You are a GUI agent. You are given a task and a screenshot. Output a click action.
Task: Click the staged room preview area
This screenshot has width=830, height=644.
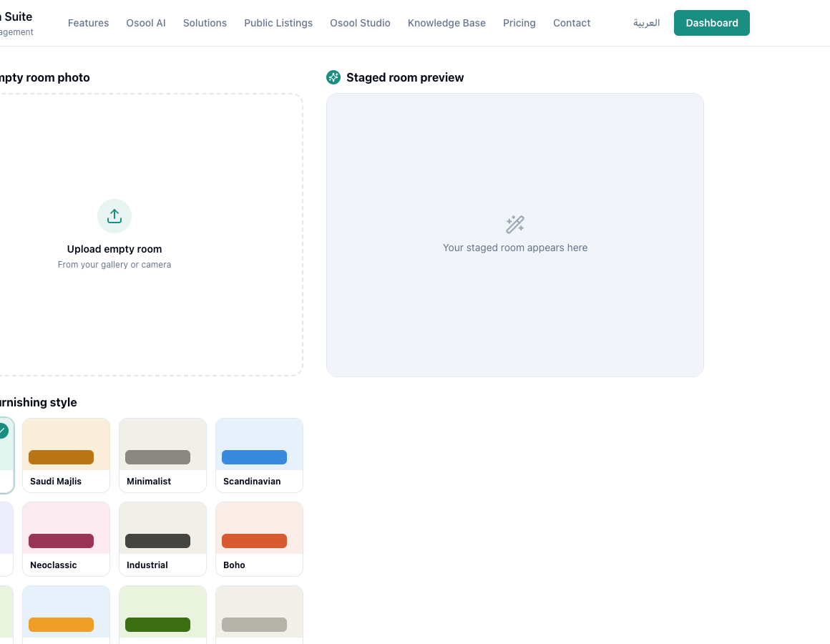[515, 235]
